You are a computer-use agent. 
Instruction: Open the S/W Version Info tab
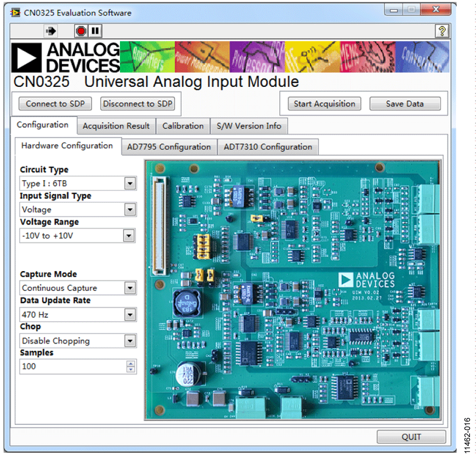[x=249, y=126]
